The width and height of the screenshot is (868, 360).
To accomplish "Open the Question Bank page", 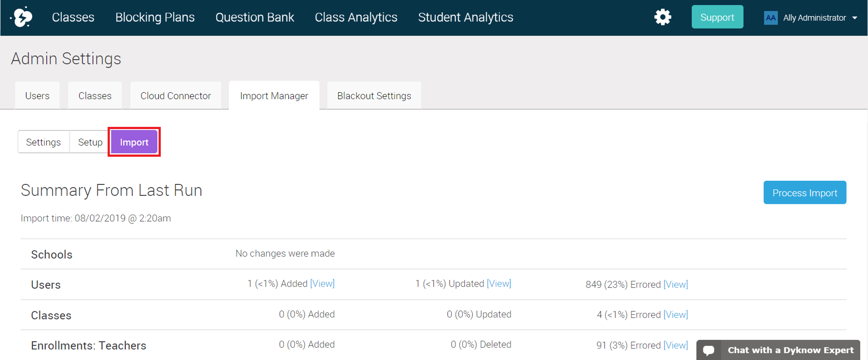I will 254,17.
